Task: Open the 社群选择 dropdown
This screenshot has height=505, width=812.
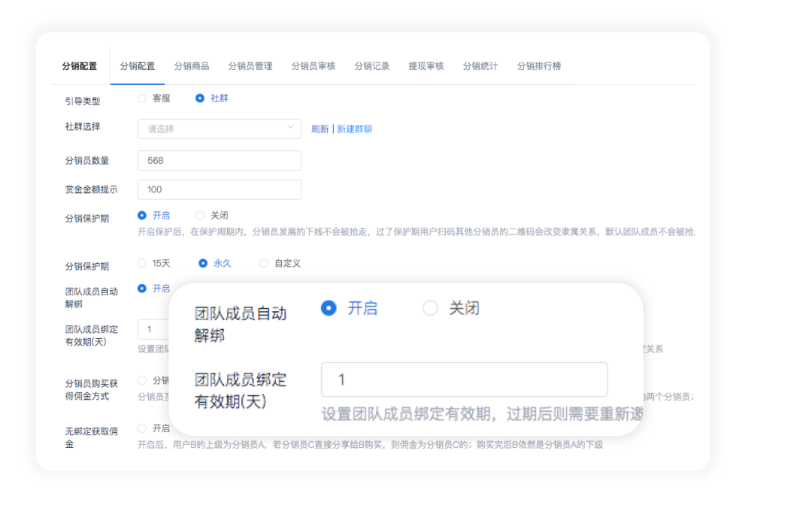Action: [x=218, y=129]
